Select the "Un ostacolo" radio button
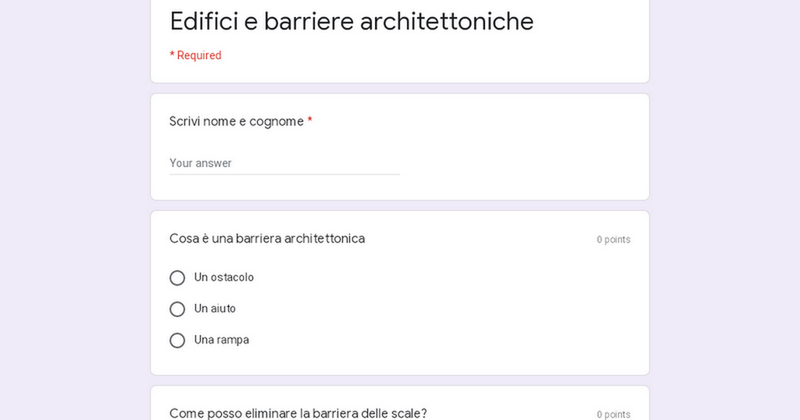Screen dimensions: 800x420 coord(177,278)
